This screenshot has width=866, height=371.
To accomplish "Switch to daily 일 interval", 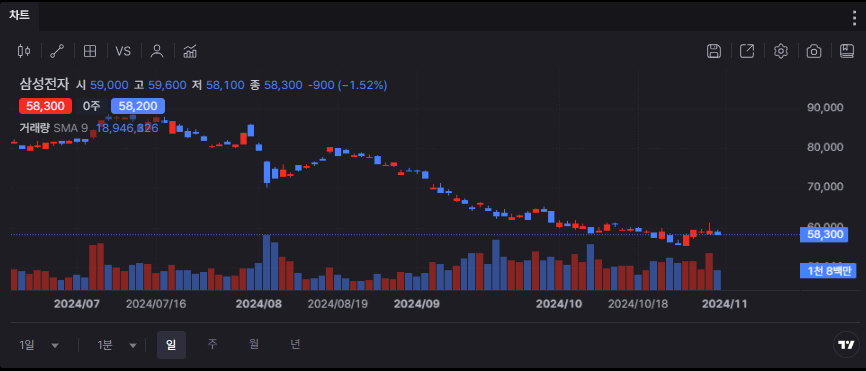I will click(171, 345).
